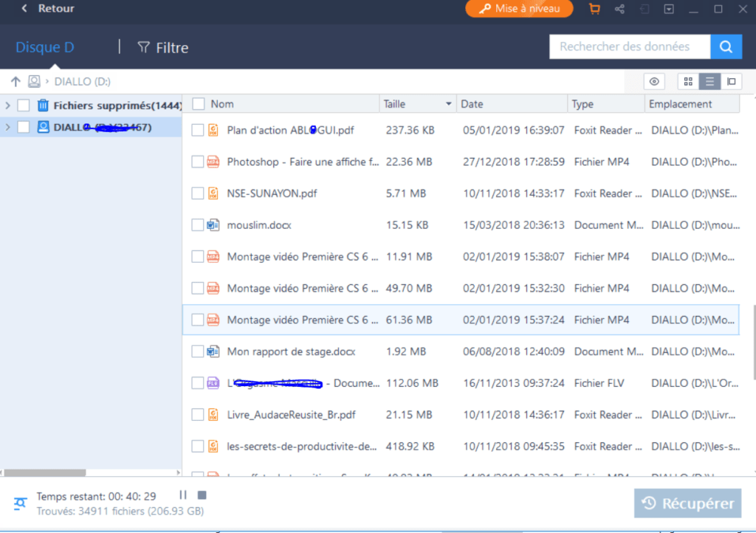The height and width of the screenshot is (533, 756).
Task: Check the box for mouslim.docx
Action: [197, 225]
